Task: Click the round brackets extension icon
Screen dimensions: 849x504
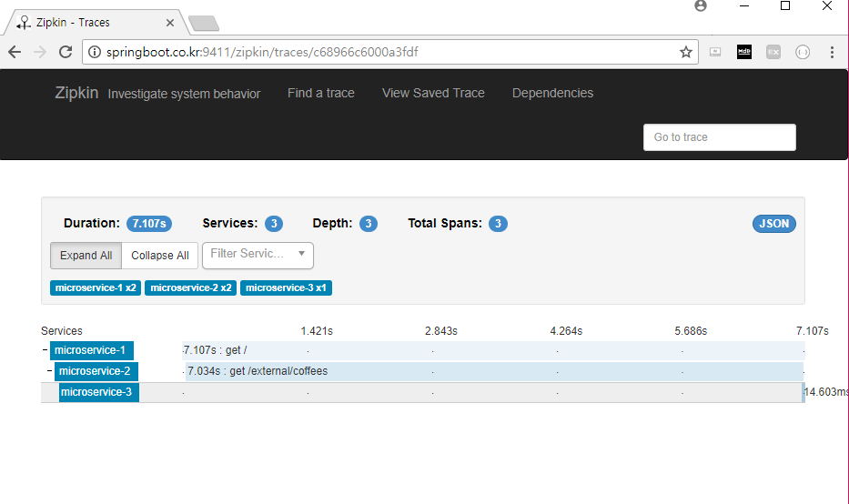Action: point(803,52)
